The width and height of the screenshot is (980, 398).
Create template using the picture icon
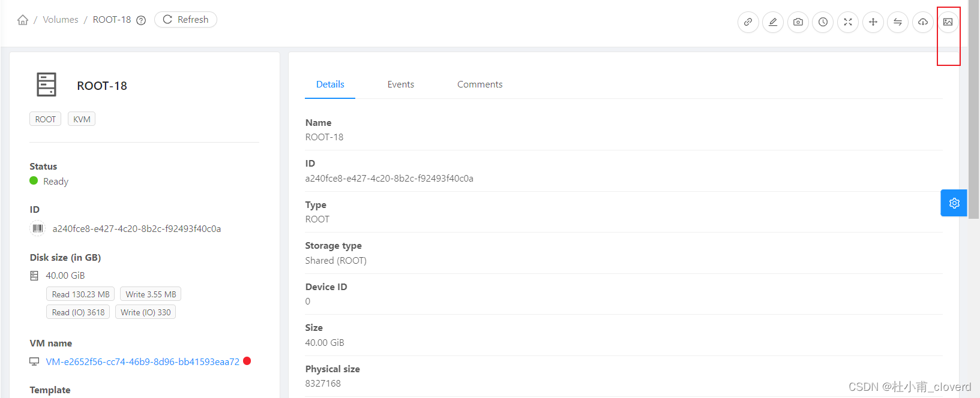point(948,22)
